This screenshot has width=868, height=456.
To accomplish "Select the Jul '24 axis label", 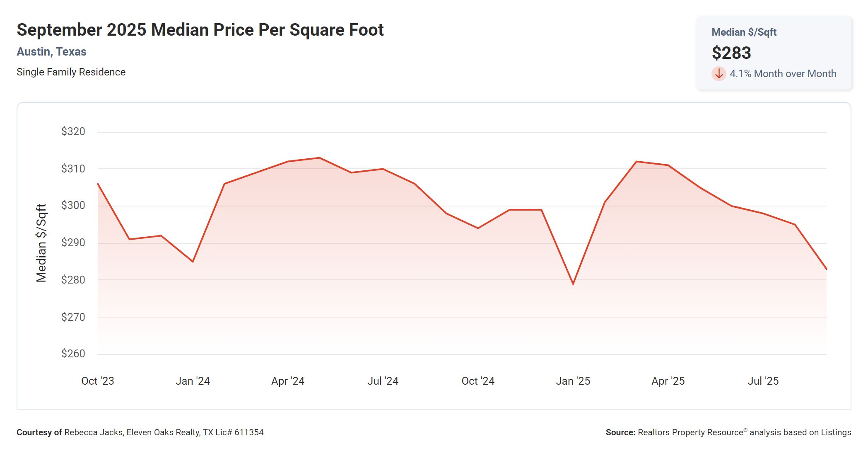I will click(383, 381).
